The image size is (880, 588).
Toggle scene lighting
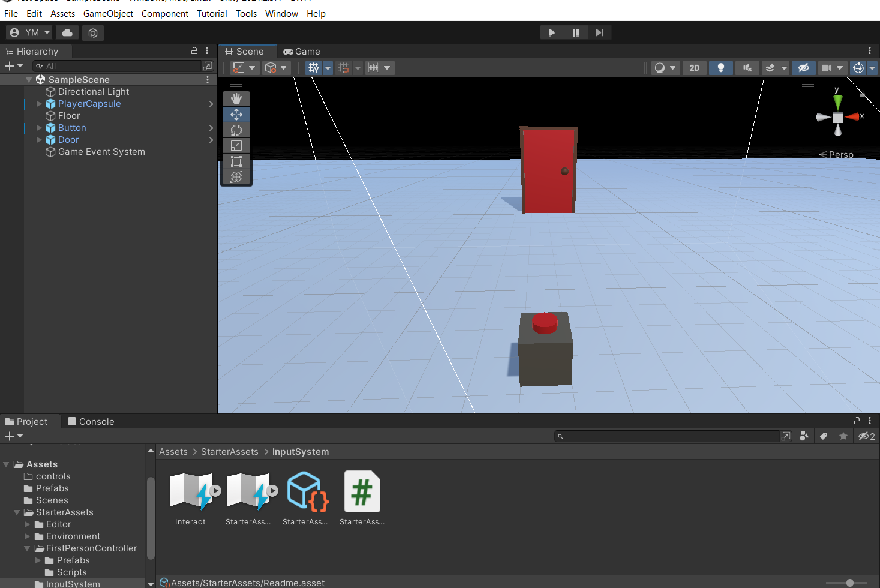coord(720,68)
